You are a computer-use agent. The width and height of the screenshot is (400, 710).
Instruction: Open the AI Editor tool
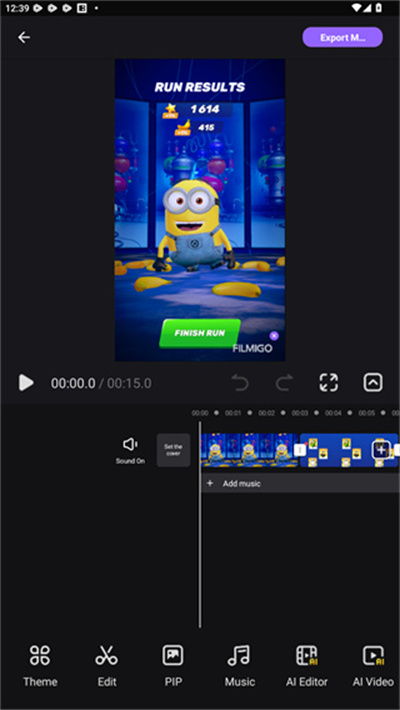tap(307, 666)
